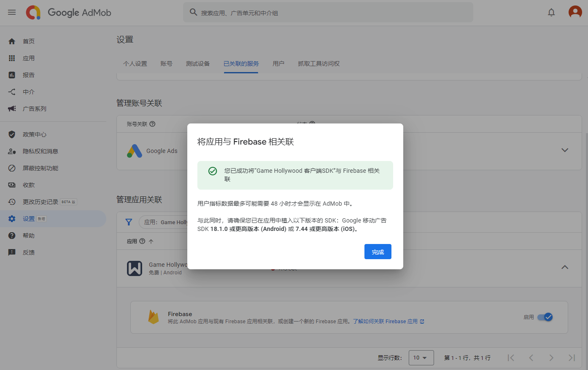The height and width of the screenshot is (370, 588).
Task: Click the 报告 reports icon
Action: click(12, 75)
